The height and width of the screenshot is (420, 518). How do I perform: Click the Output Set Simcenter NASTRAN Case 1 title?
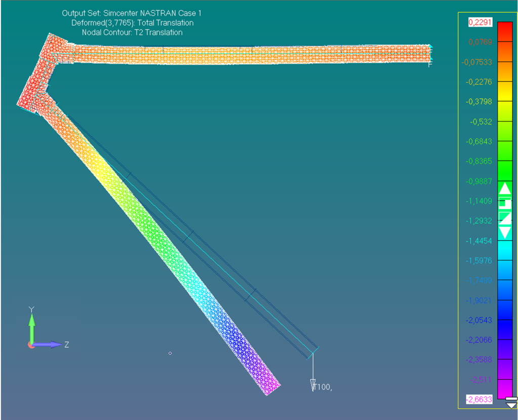127,13
